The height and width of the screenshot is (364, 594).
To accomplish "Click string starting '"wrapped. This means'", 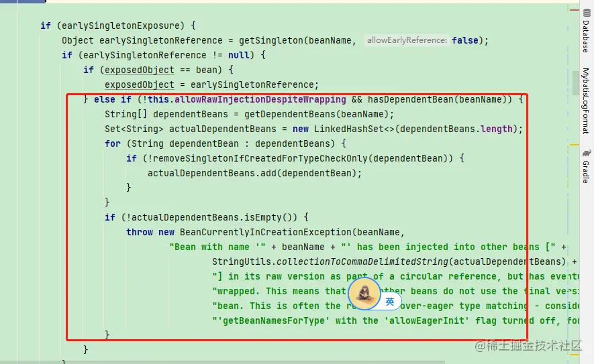I will (395, 292).
